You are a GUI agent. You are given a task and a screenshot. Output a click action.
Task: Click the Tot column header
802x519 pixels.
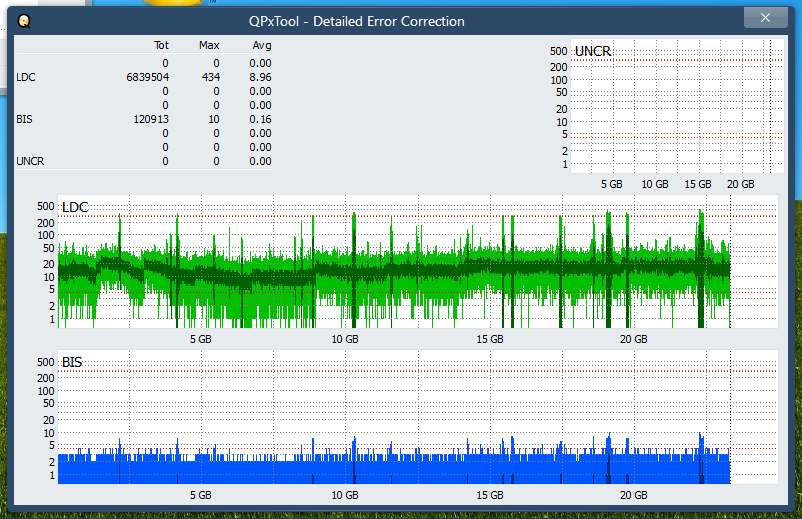tap(161, 45)
